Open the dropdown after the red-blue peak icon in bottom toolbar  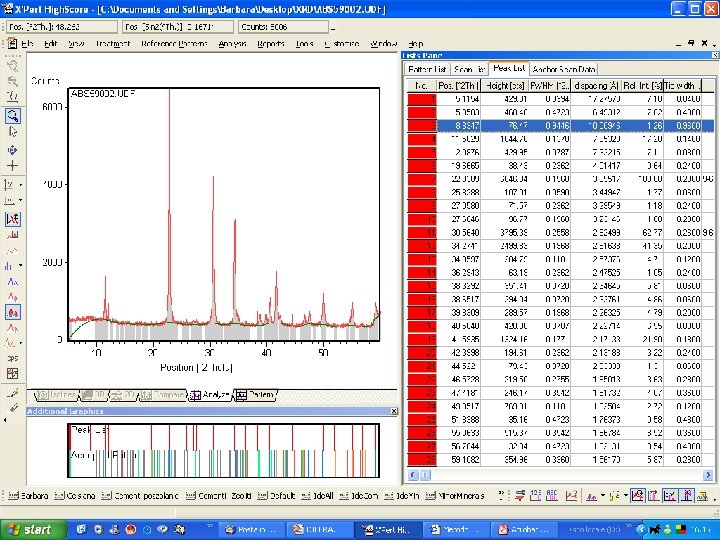click(x=602, y=495)
